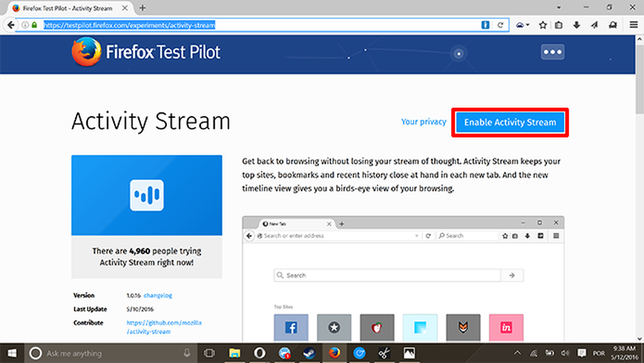Launch Snipping Tool scissors icon in taskbar
Screen dimensions: 644x363
[x=384, y=353]
